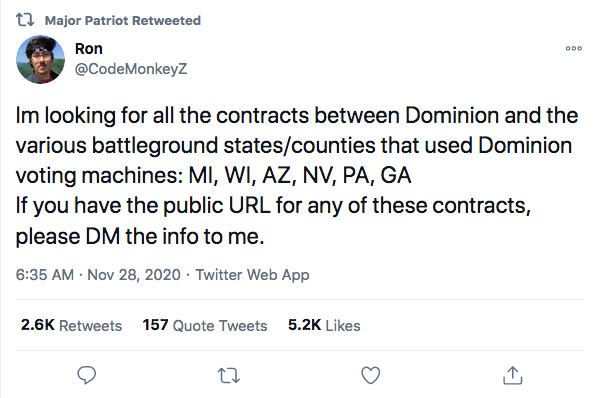Click the line 'please DM the info to me'
This screenshot has width=598, height=398.
[x=140, y=236]
